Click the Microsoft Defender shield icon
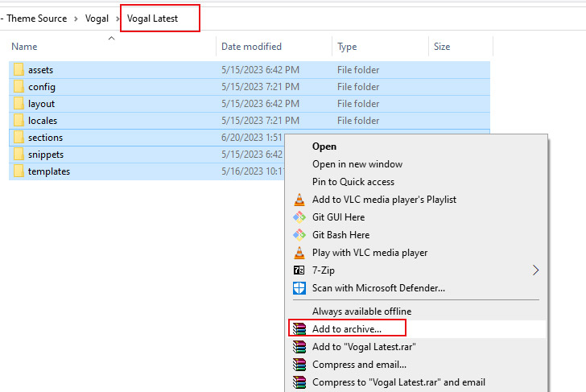586x392 pixels. pyautogui.click(x=299, y=288)
